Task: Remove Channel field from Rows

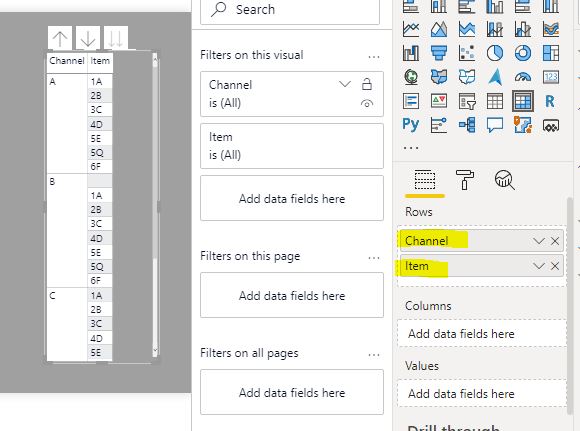Action: [555, 241]
